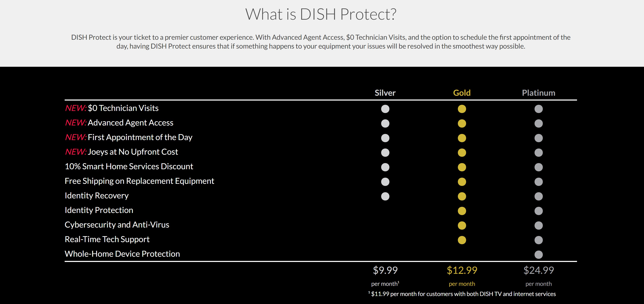
Task: Click Platinum dot for Identity Protection
Action: point(539,211)
